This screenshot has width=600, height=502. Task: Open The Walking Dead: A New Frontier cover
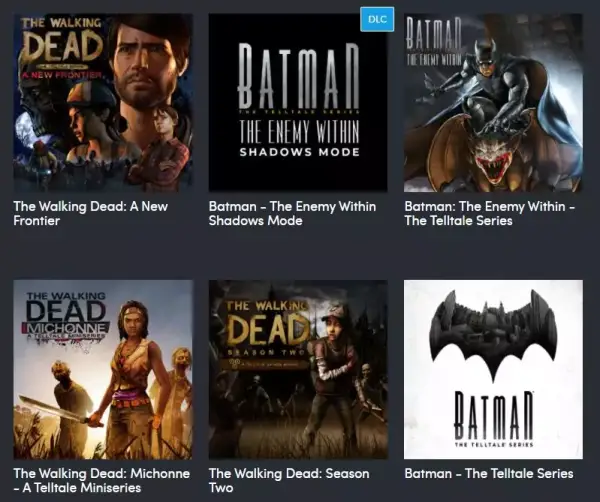(103, 103)
